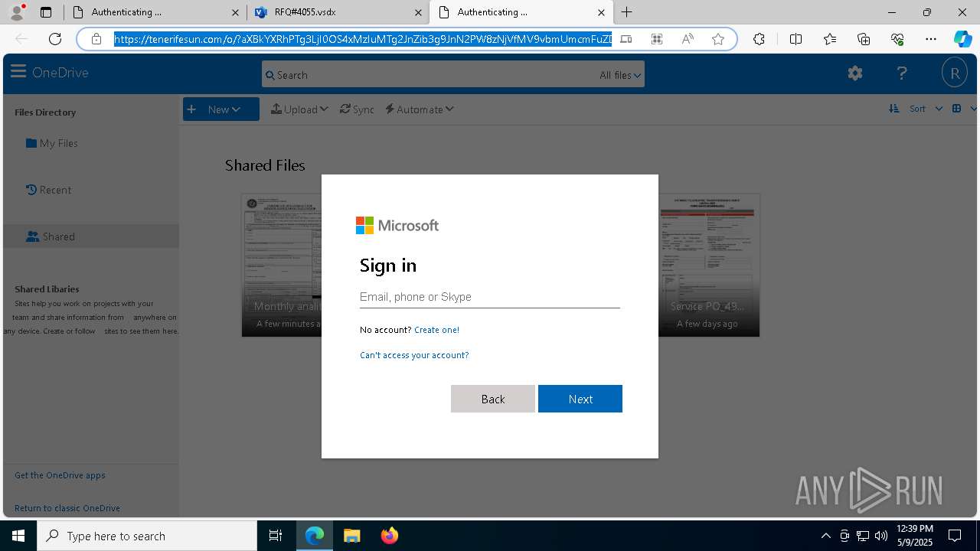Open the notification center icon

tap(955, 536)
